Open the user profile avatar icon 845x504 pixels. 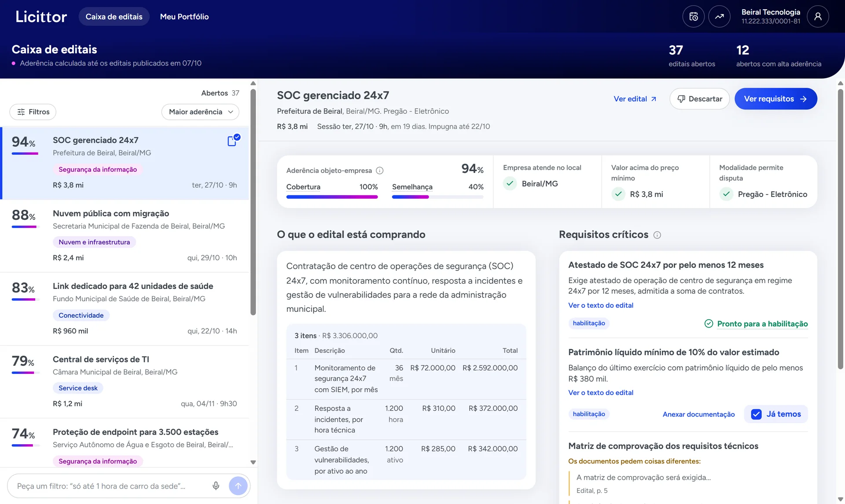click(x=818, y=17)
